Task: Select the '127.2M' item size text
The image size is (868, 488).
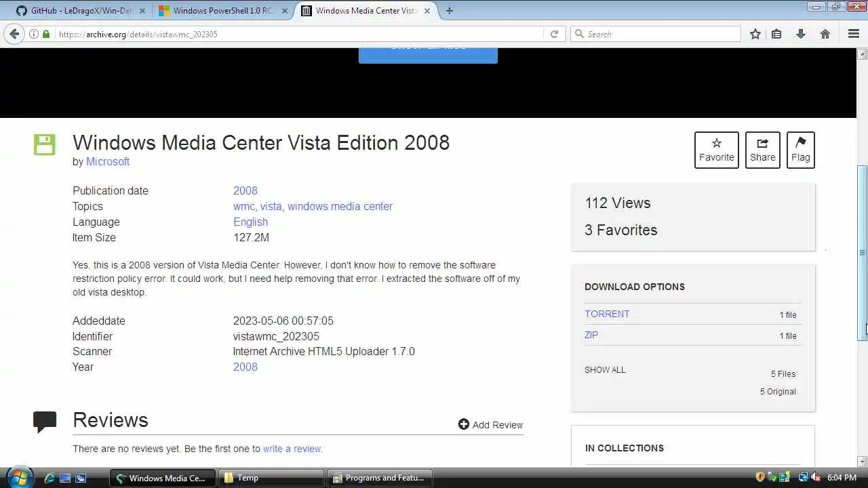Action: pyautogui.click(x=251, y=237)
